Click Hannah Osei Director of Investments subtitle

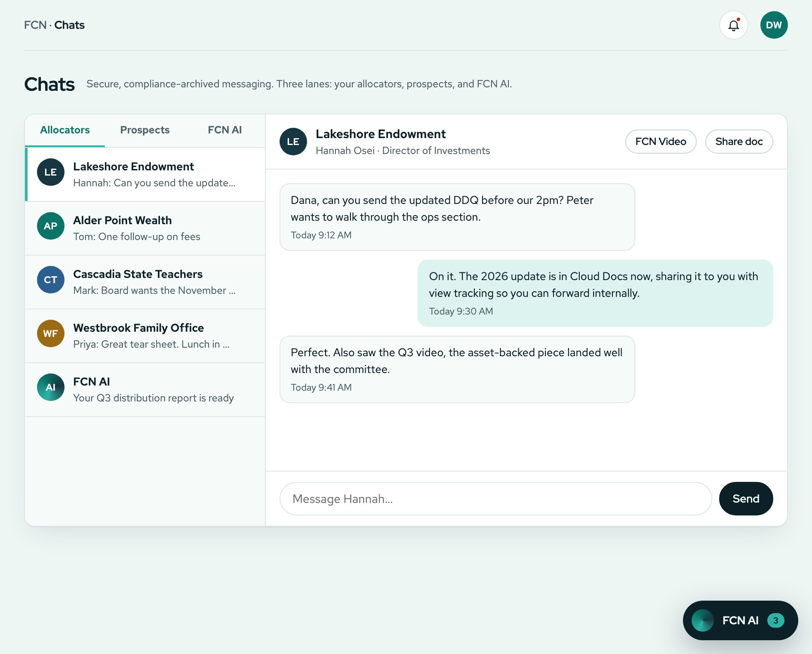(x=403, y=151)
